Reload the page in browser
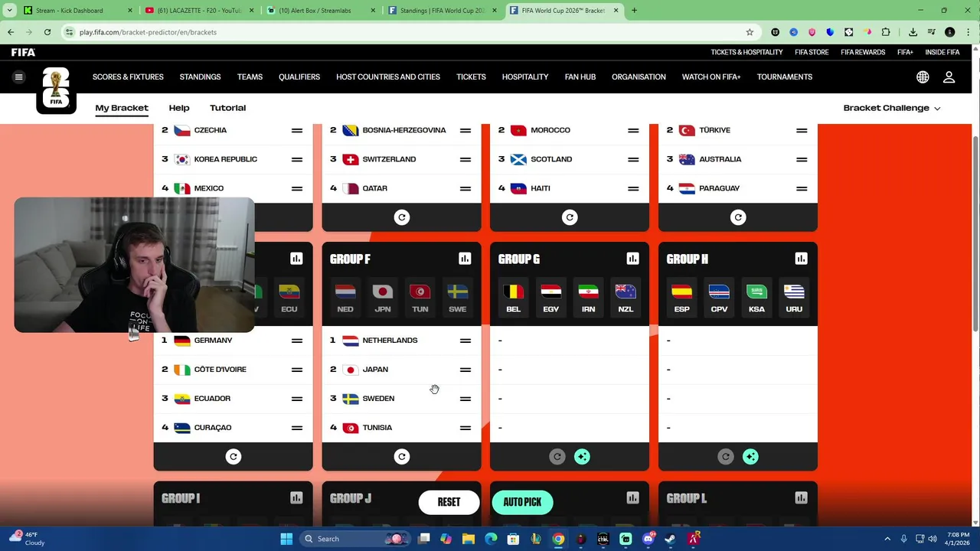The image size is (980, 551). [47, 32]
